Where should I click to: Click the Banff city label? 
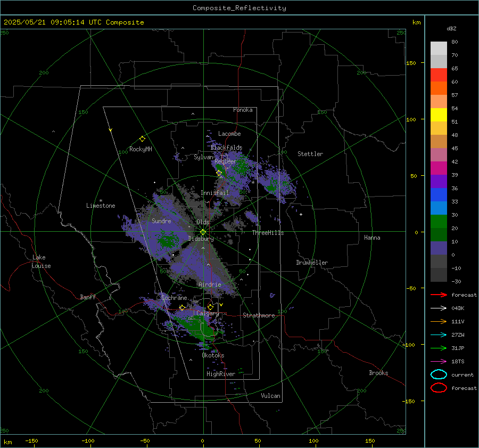(x=88, y=297)
